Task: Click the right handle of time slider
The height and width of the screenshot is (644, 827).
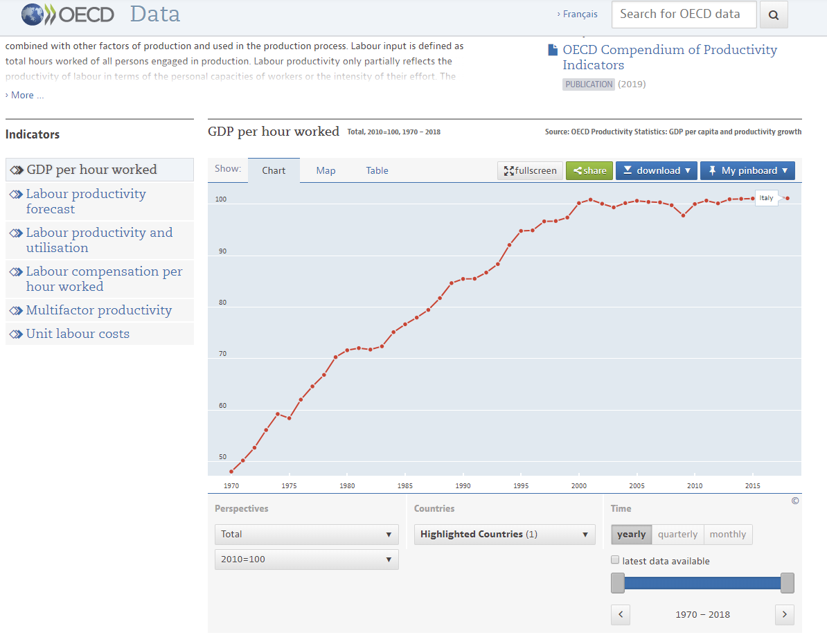Action: [787, 583]
